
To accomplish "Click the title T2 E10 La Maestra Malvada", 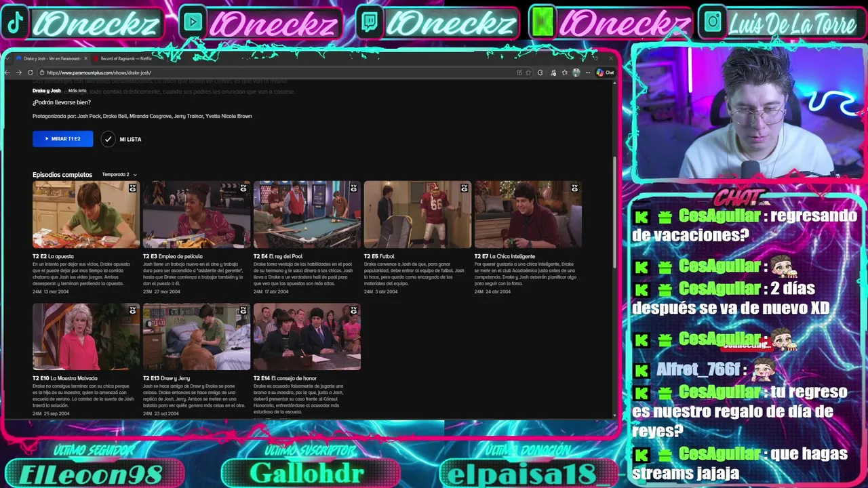I will (x=65, y=378).
